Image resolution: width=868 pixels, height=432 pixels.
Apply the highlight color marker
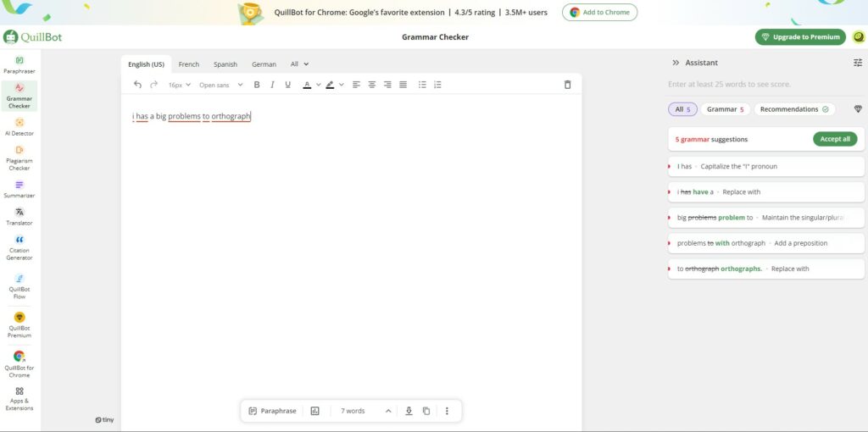330,85
